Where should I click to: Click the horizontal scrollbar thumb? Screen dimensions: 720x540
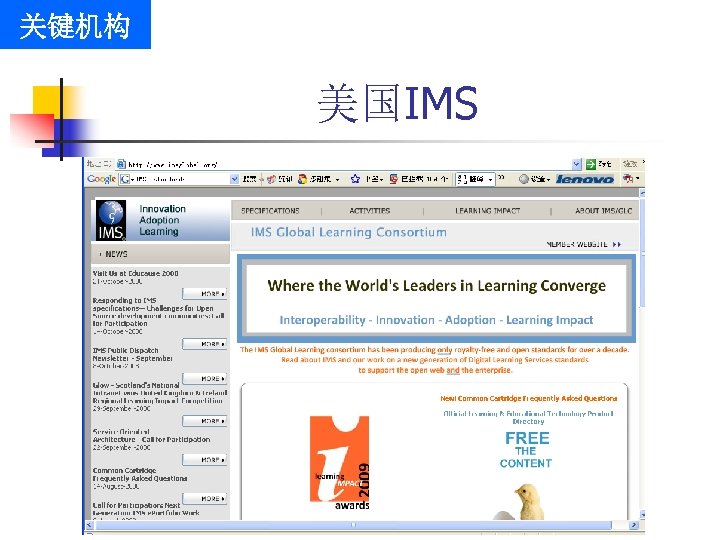coord(353,524)
